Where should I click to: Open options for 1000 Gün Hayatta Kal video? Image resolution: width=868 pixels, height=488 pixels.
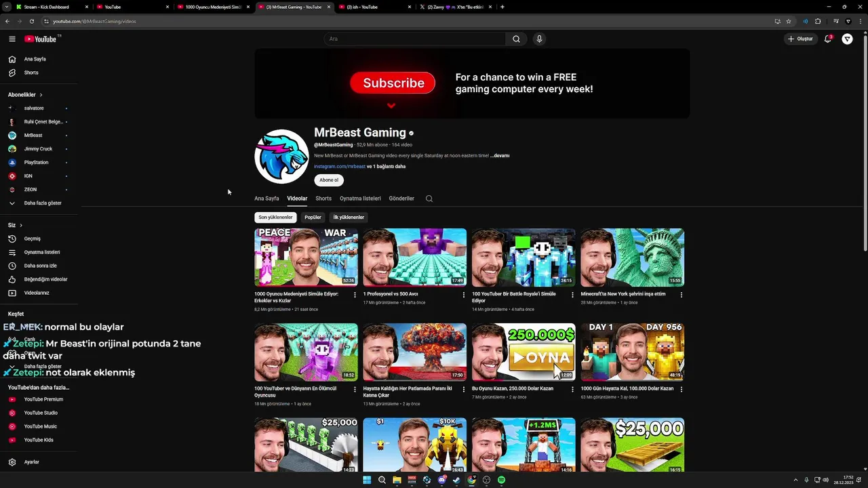pos(682,389)
